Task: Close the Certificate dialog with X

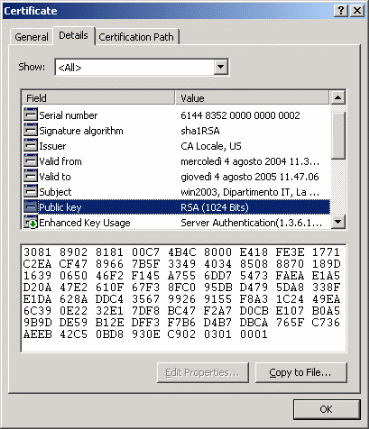Action: (357, 11)
